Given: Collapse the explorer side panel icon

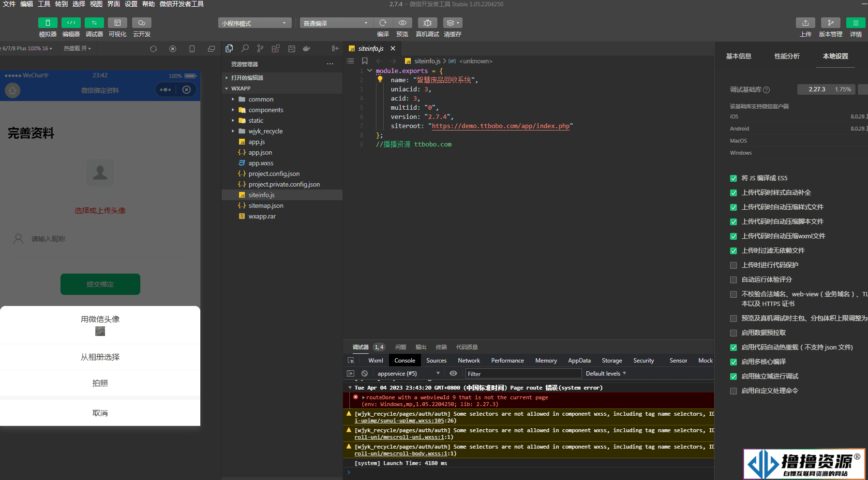Looking at the screenshot, I should (335, 48).
